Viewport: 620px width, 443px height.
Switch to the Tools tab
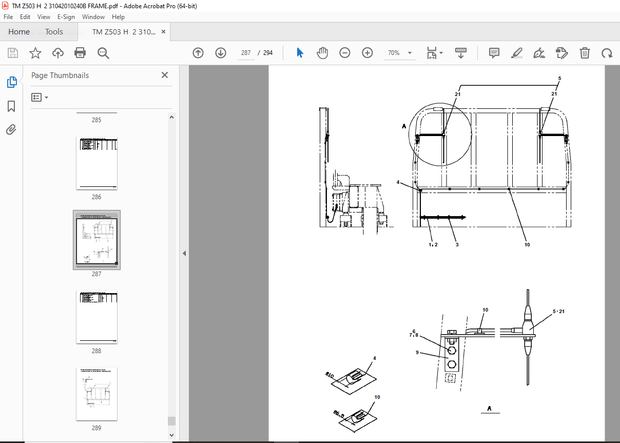54,32
